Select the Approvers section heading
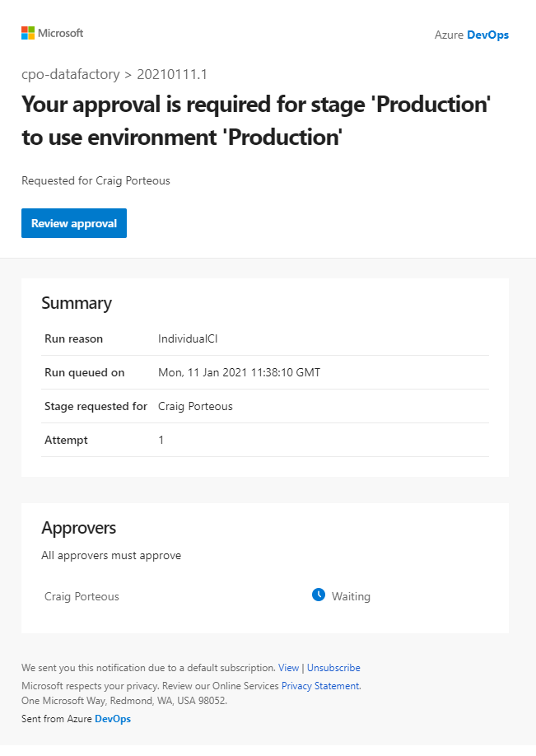The width and height of the screenshot is (536, 756). click(79, 528)
